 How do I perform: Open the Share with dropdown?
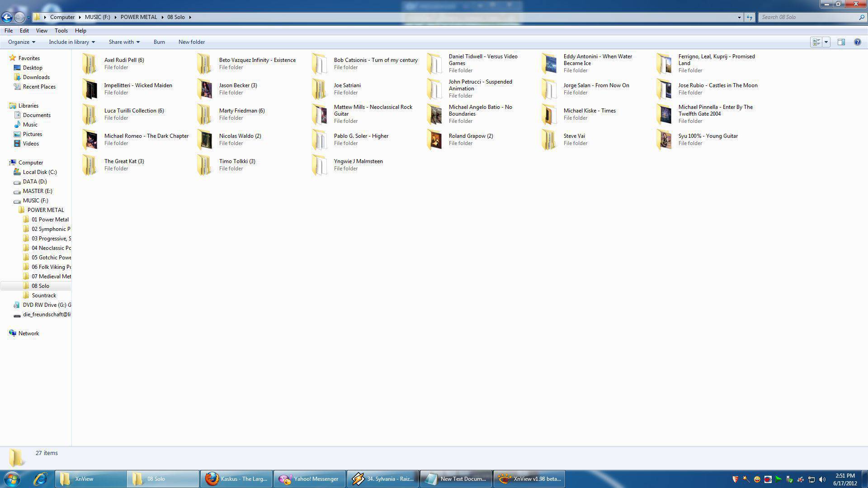click(x=124, y=42)
